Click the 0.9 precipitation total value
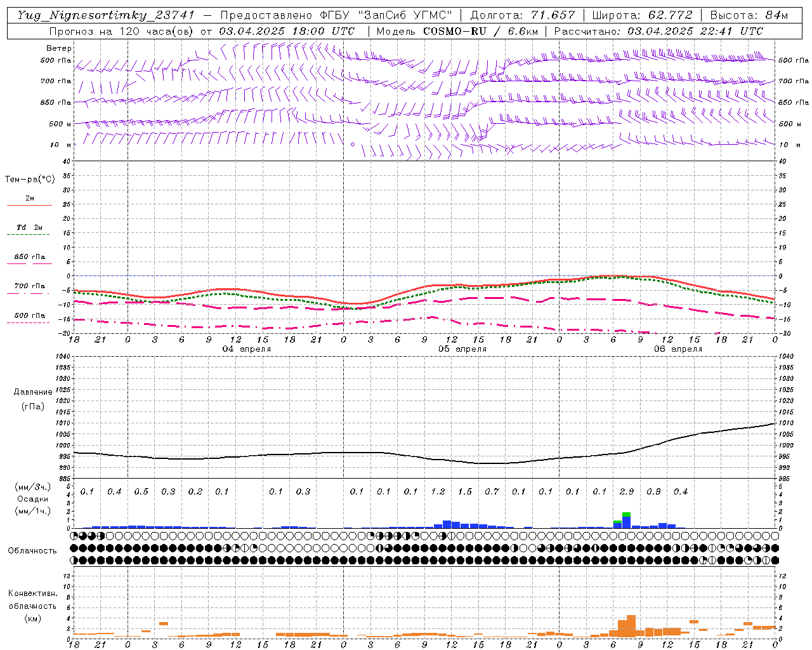The height and width of the screenshot is (650, 812). (x=653, y=491)
